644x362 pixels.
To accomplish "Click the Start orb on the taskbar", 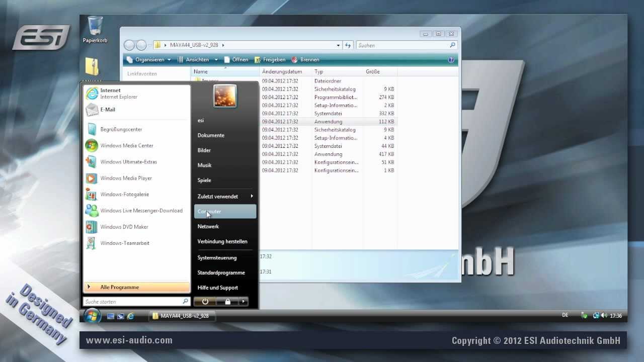I will (92, 316).
